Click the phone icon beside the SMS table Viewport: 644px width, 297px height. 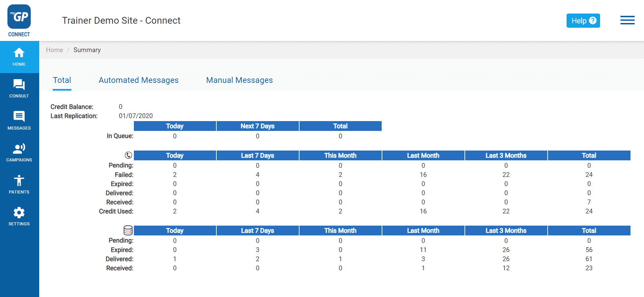(128, 155)
